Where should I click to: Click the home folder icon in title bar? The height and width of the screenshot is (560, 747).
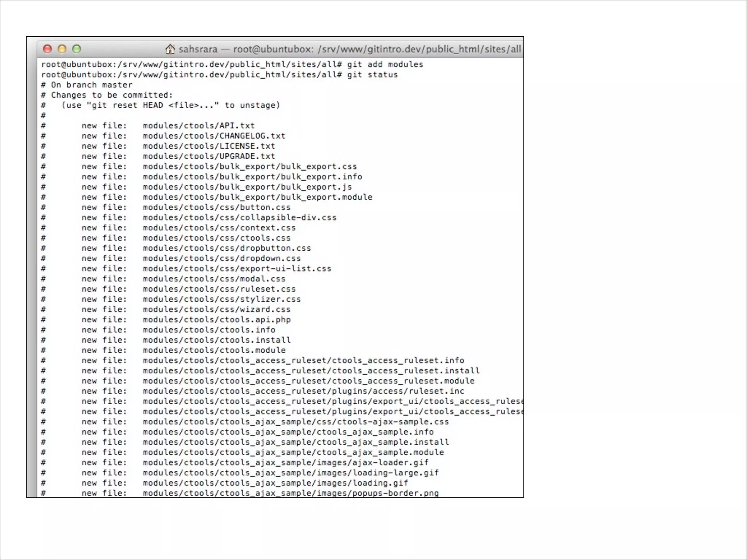click(170, 49)
